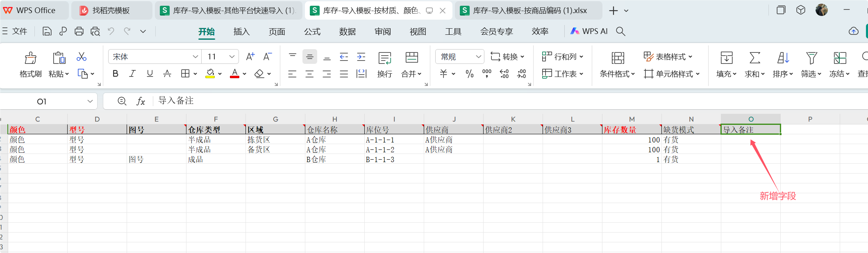Click the fill color yellow bucket
The height and width of the screenshot is (253, 868).
[210, 74]
